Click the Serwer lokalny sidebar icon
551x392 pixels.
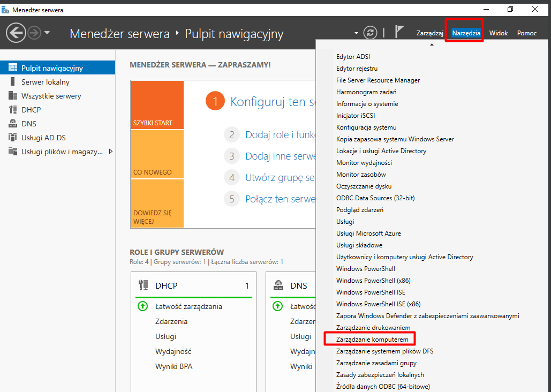[12, 82]
